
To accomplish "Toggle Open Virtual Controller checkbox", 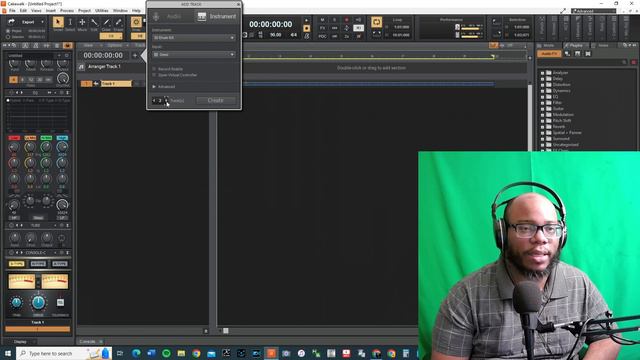I will [154, 75].
